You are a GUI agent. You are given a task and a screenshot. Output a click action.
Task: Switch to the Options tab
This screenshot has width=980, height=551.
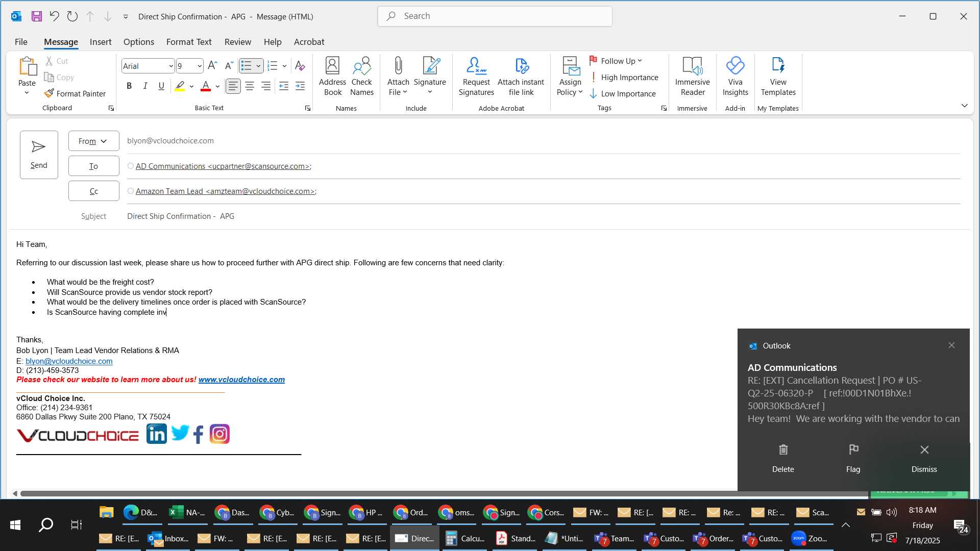tap(139, 42)
